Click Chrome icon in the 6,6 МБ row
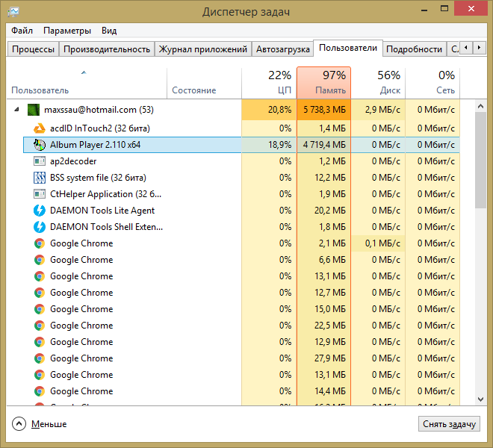This screenshot has height=448, width=493. [x=40, y=260]
